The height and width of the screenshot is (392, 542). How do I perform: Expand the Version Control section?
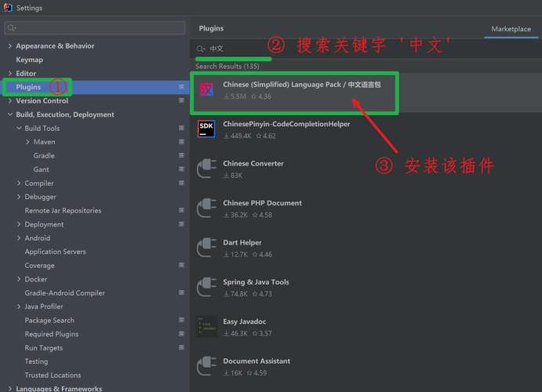(x=9, y=101)
